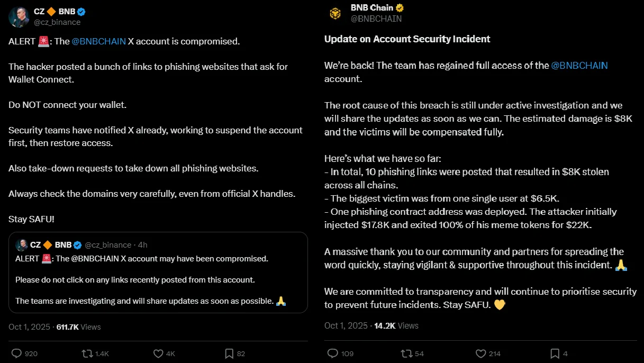Screen dimensions: 644x363
Task: Click BNB Chain's gold verified badge
Action: coord(400,8)
